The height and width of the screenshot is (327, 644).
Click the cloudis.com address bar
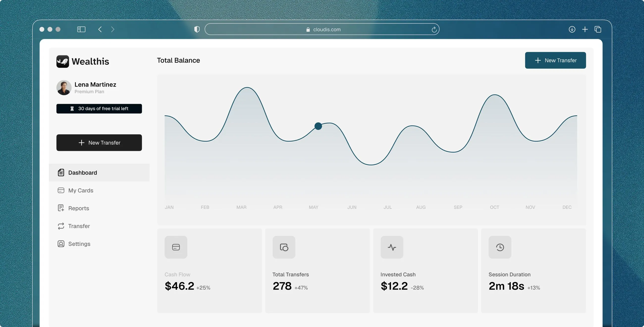click(322, 30)
